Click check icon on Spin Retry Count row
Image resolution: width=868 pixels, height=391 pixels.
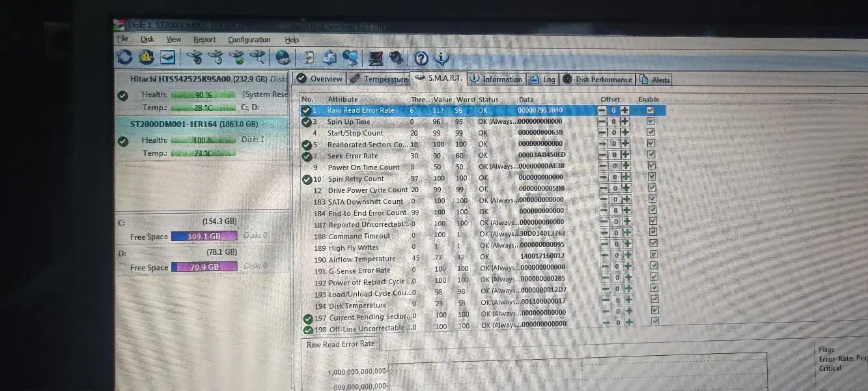click(307, 179)
